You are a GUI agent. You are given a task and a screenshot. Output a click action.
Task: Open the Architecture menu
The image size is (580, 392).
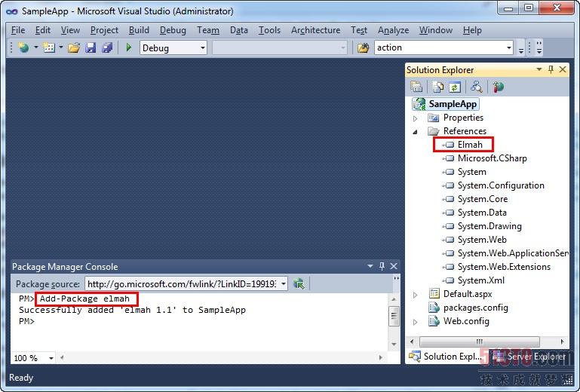315,30
